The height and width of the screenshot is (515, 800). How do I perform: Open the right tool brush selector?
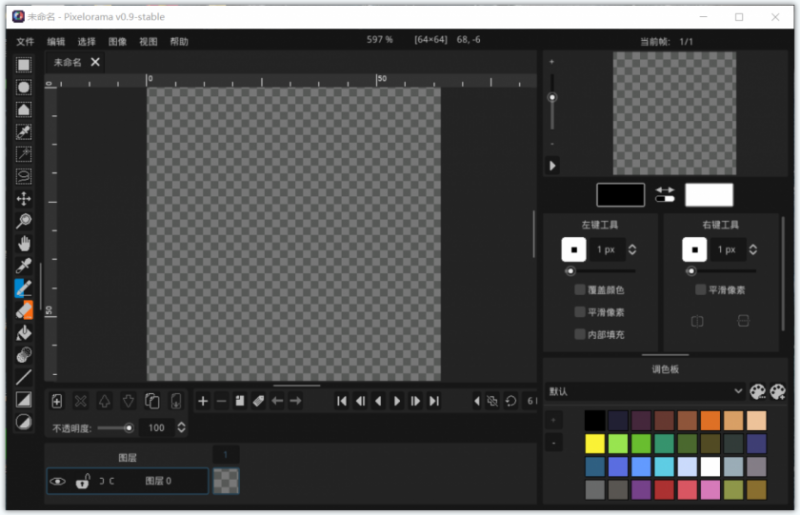(x=694, y=250)
